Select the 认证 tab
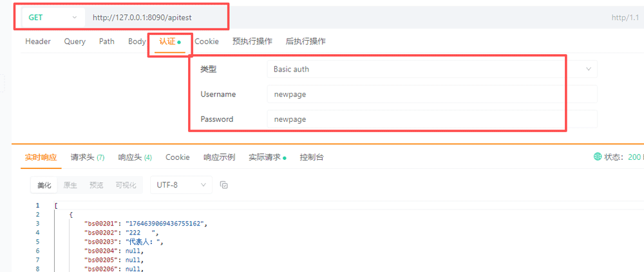This screenshot has width=644, height=272. click(169, 41)
